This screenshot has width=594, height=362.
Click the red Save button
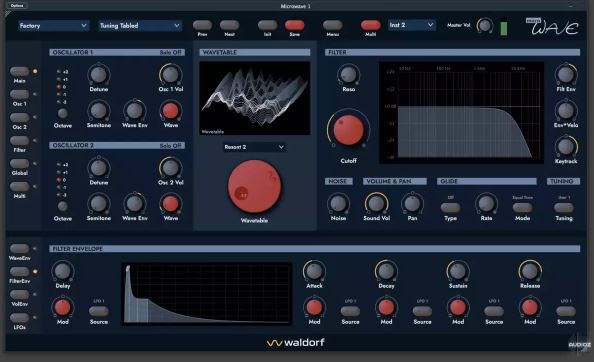[294, 25]
